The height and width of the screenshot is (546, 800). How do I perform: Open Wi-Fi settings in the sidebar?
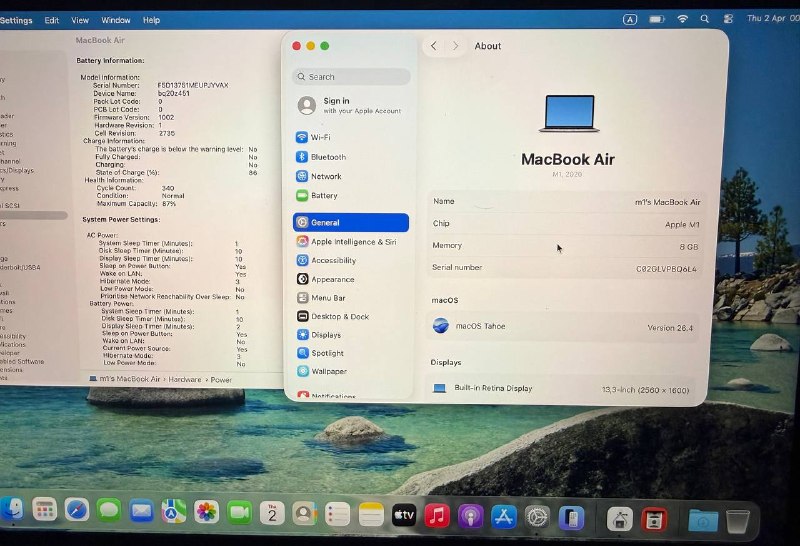point(320,137)
